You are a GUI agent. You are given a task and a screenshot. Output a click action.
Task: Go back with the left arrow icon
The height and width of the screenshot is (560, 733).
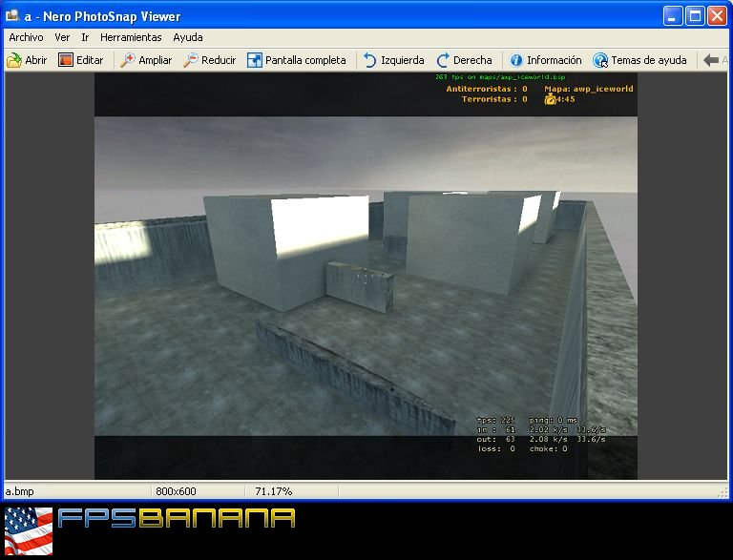[x=710, y=60]
